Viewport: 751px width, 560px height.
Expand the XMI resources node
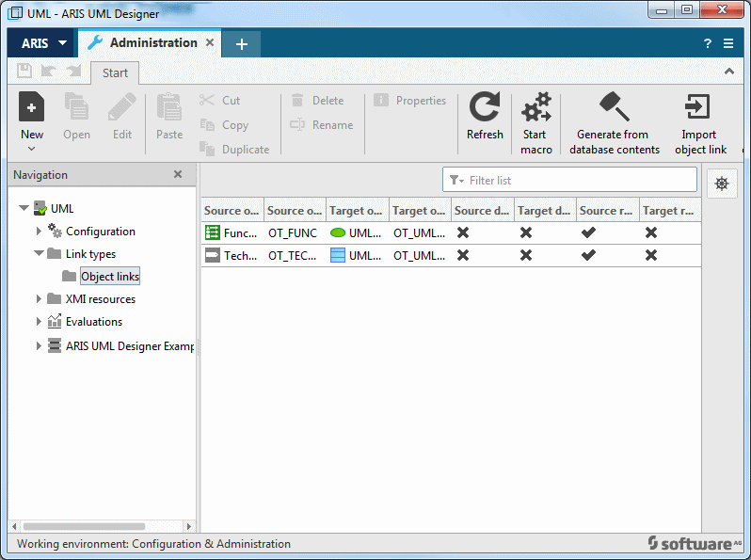(x=39, y=299)
